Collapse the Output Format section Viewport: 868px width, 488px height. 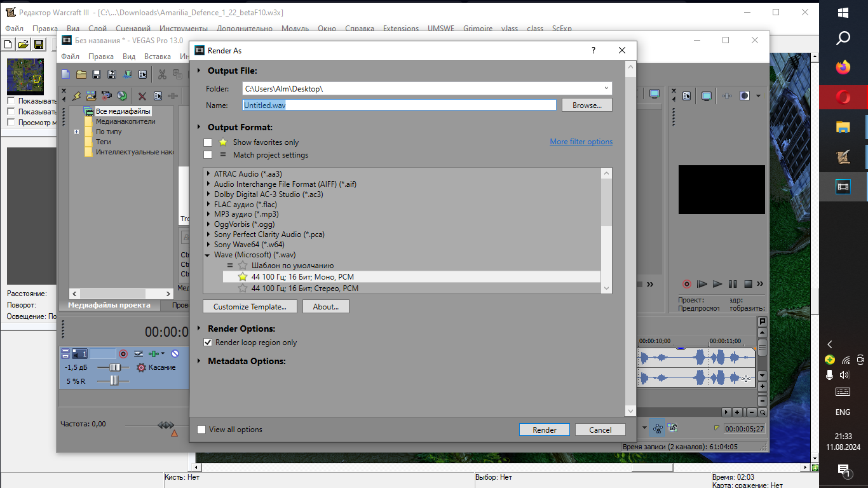point(199,127)
